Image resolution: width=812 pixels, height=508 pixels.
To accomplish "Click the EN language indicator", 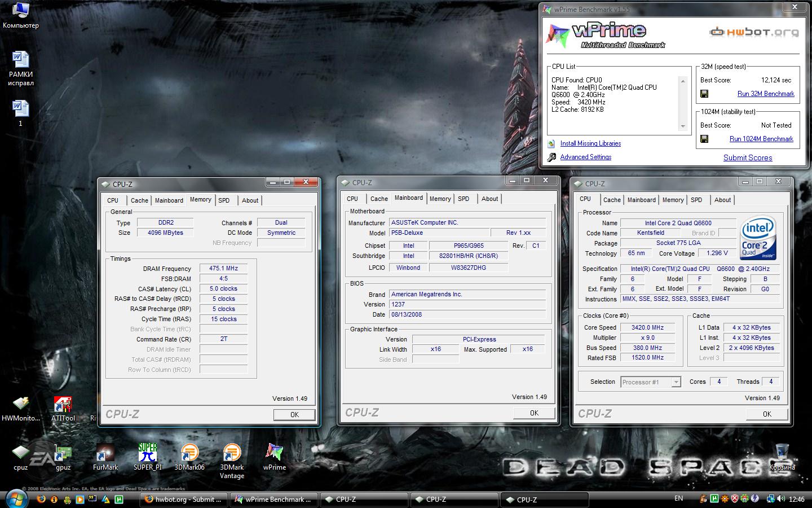I will coord(679,499).
